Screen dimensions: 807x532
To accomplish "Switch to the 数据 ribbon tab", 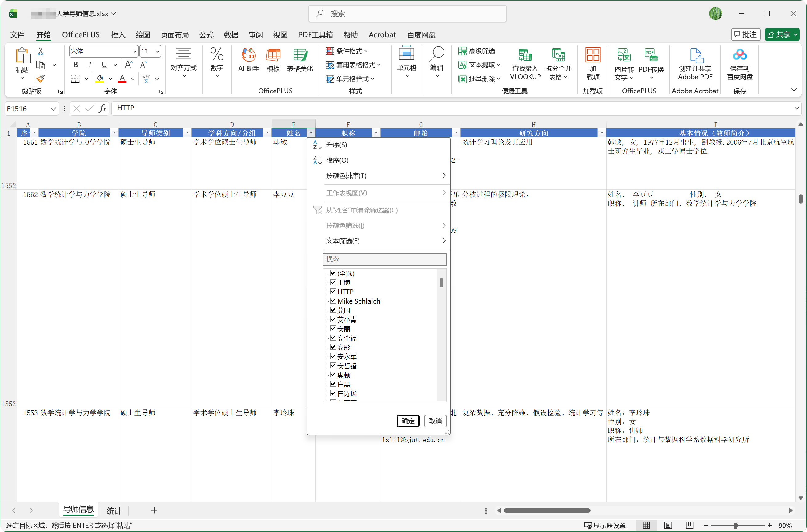I will pyautogui.click(x=231, y=34).
